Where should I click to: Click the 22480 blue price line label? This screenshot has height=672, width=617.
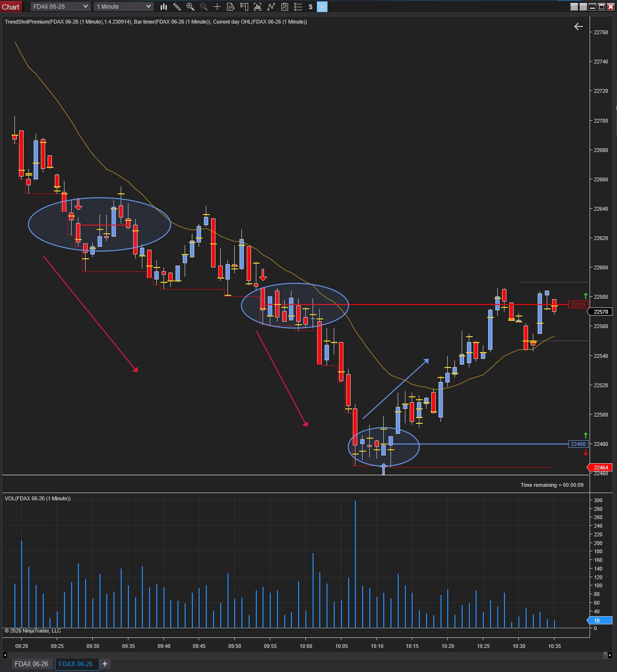(x=578, y=444)
